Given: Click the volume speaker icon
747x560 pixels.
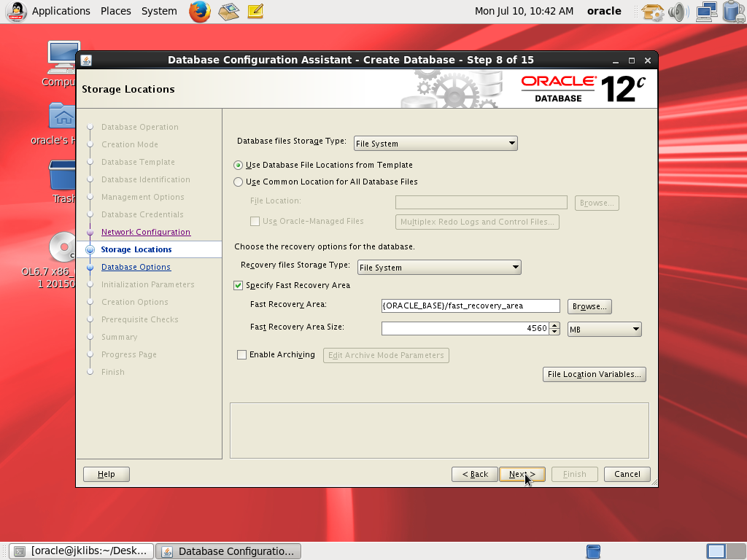Looking at the screenshot, I should click(x=678, y=11).
